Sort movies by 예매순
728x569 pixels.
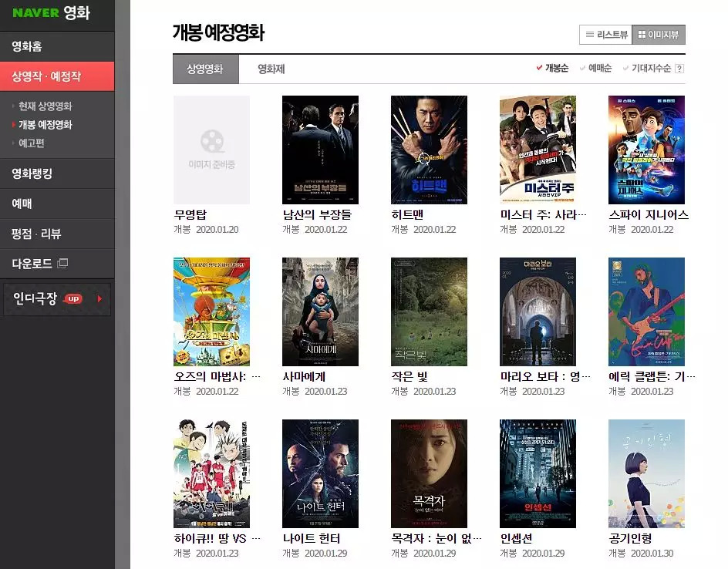[x=595, y=68]
